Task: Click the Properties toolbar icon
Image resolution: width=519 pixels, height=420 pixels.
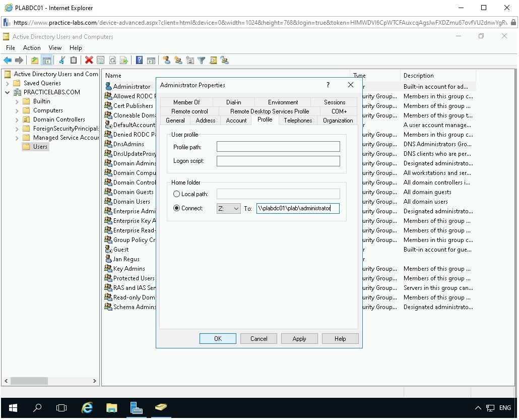Action: point(100,61)
